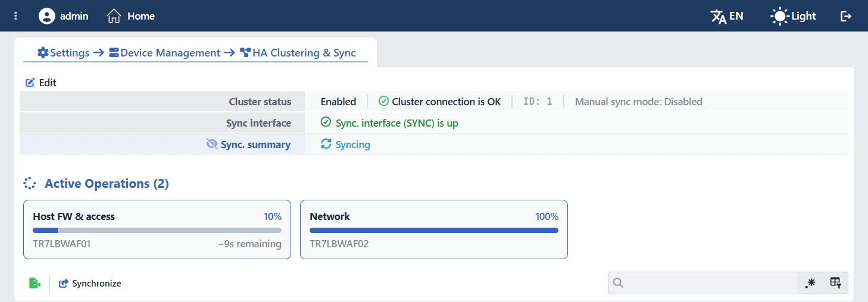The image size is (868, 302).
Task: Click 'Manual sync mode: Disabled' text
Action: tap(639, 102)
